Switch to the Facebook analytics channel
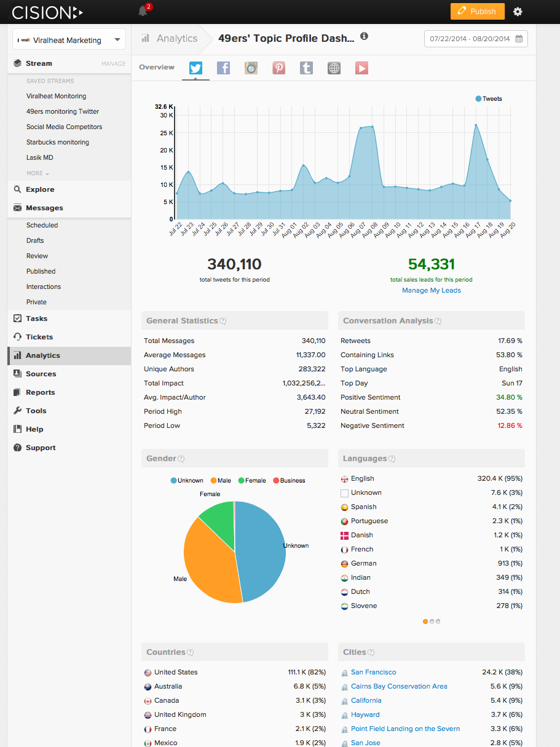This screenshot has width=560, height=747. point(223,68)
